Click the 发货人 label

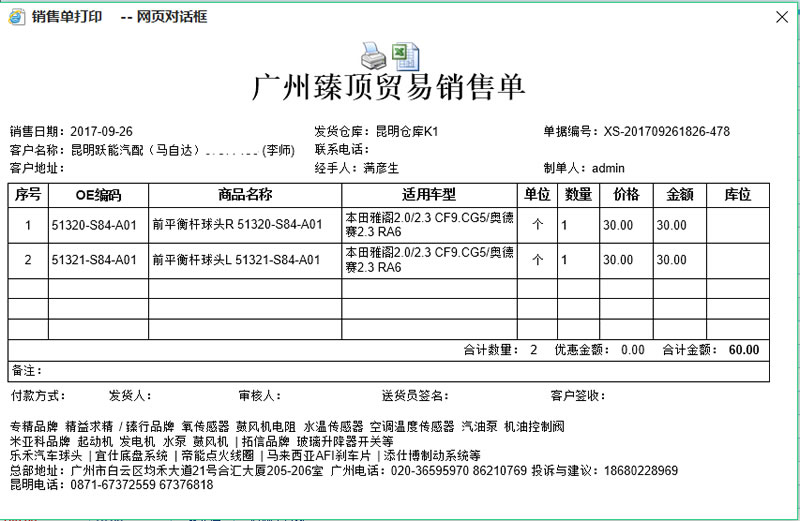coord(130,395)
